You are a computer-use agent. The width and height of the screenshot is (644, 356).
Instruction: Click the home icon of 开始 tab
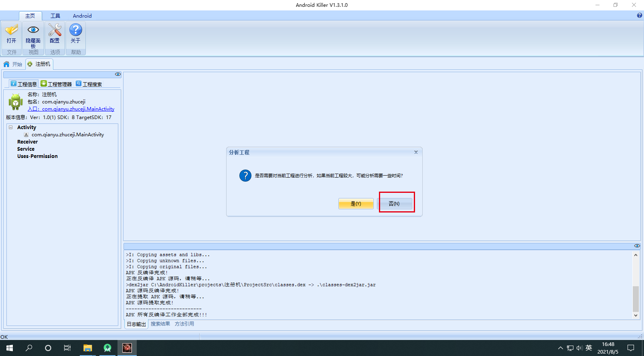pyautogui.click(x=6, y=64)
